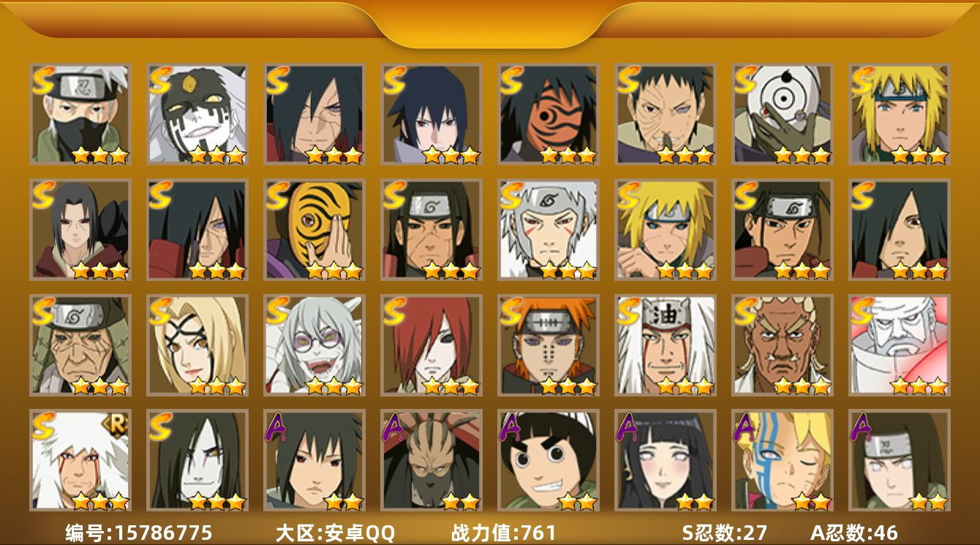980x545 pixels.
Task: Open the blonde Tsunade portrait with face markings
Action: (x=197, y=345)
